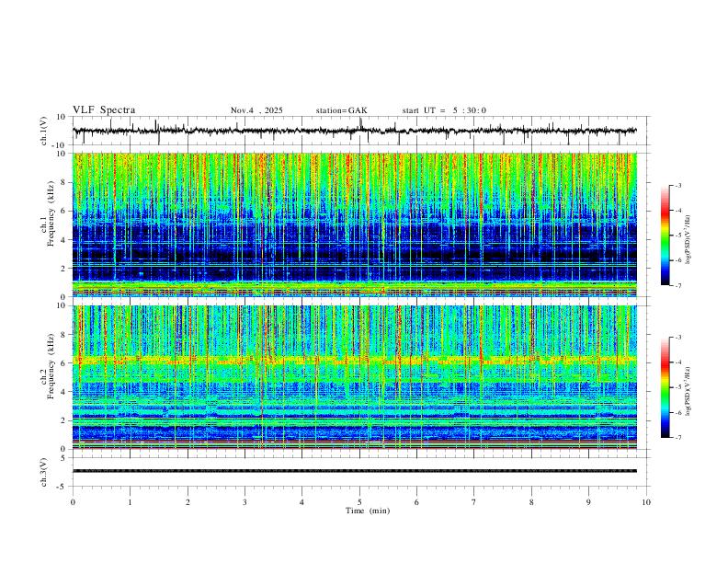728x563 pixels.
Task: Click the "station=GAK" header label
Action: (x=342, y=110)
